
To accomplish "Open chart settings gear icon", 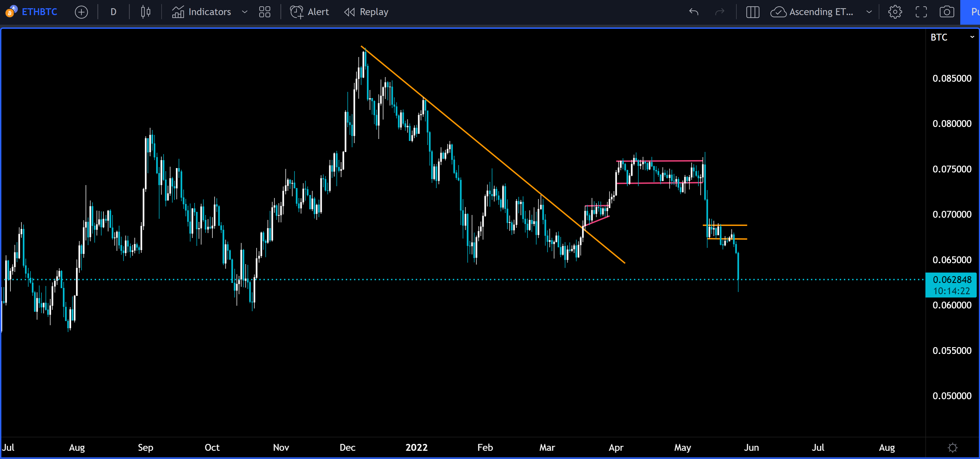I will [895, 12].
